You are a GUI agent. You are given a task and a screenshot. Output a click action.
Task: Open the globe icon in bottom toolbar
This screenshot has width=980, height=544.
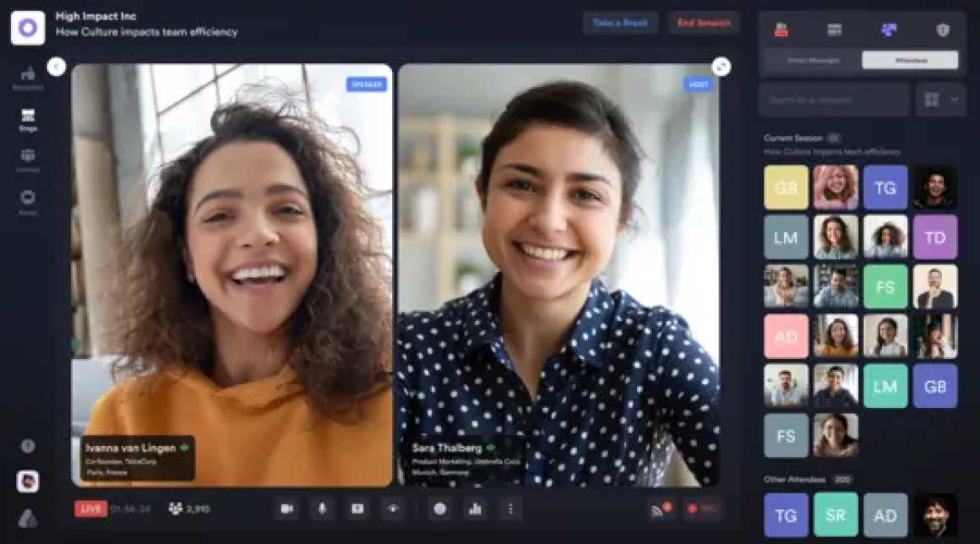(x=440, y=509)
